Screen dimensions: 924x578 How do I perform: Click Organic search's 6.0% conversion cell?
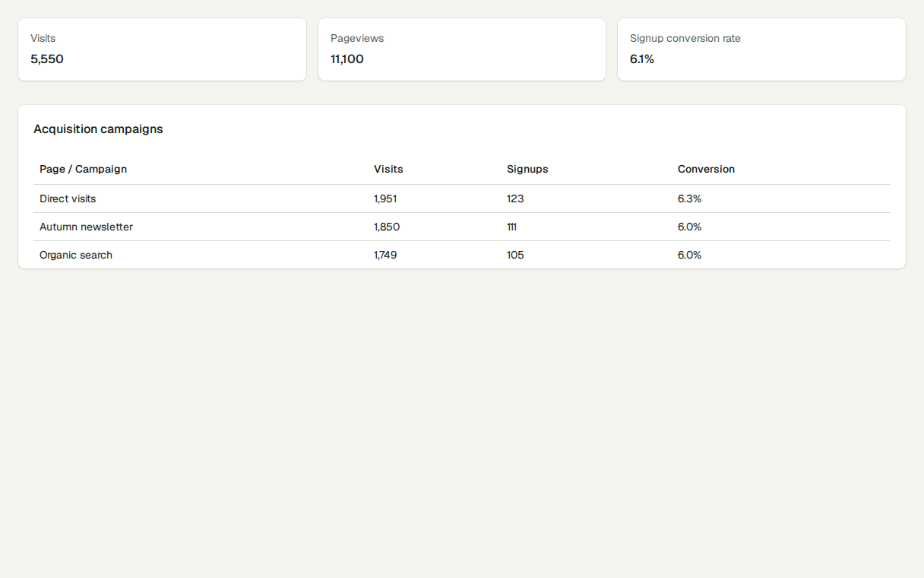[x=690, y=255]
